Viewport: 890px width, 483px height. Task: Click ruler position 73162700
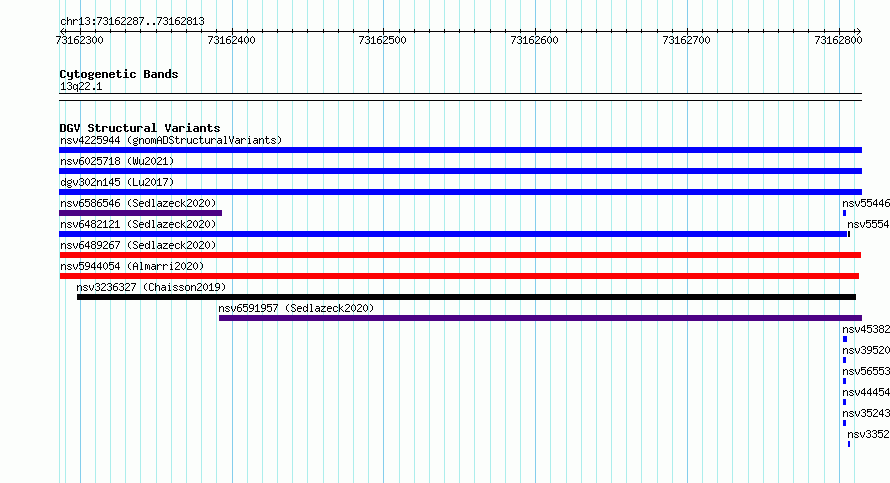tap(686, 40)
